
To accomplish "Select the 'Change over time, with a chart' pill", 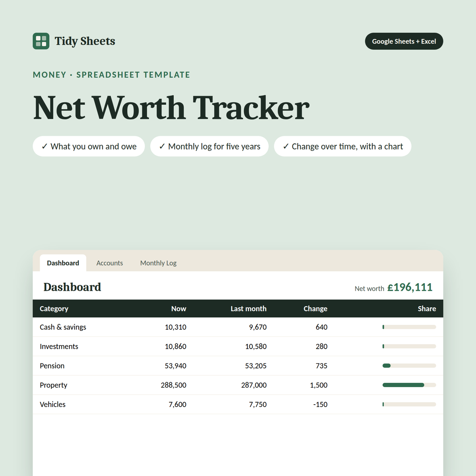I will [343, 146].
